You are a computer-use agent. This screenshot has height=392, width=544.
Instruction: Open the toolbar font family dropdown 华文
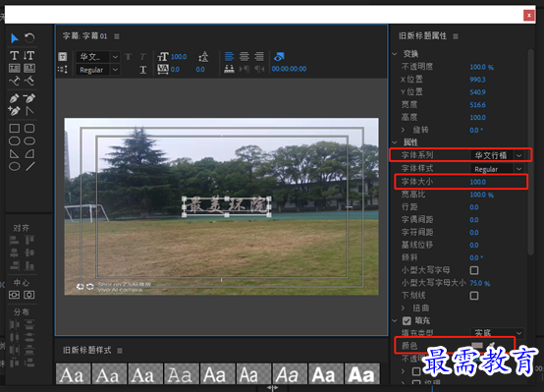pyautogui.click(x=98, y=57)
